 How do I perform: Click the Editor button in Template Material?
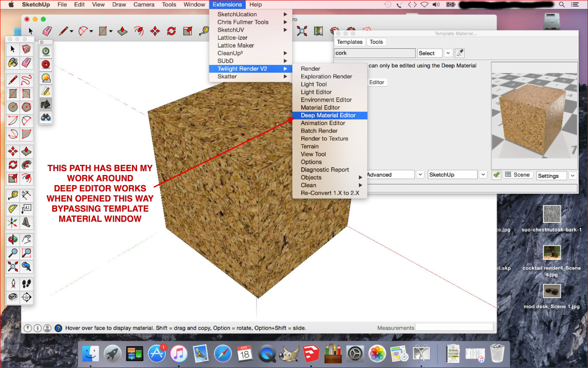(x=377, y=82)
